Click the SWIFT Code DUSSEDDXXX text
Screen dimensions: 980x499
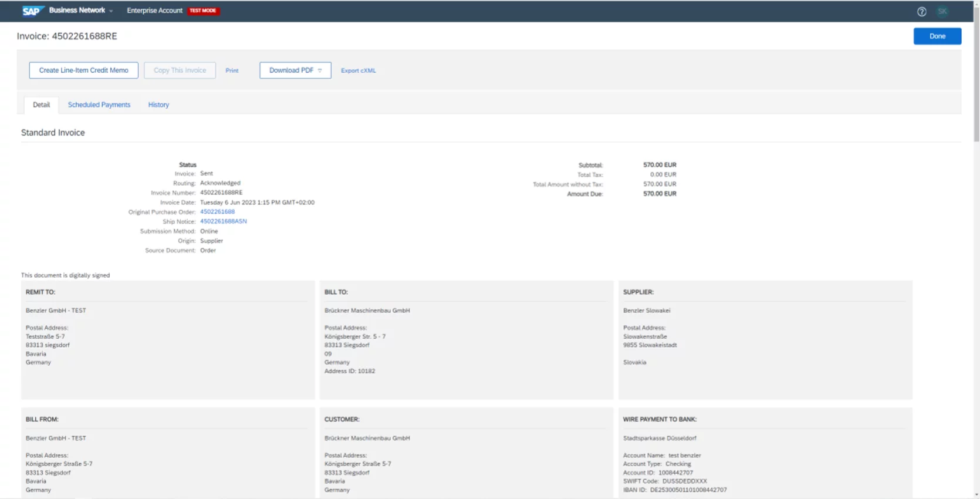click(x=665, y=481)
